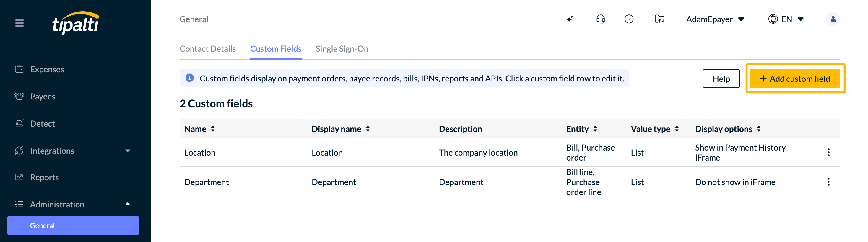
Task: Click the info icon in the banner
Action: pos(190,78)
